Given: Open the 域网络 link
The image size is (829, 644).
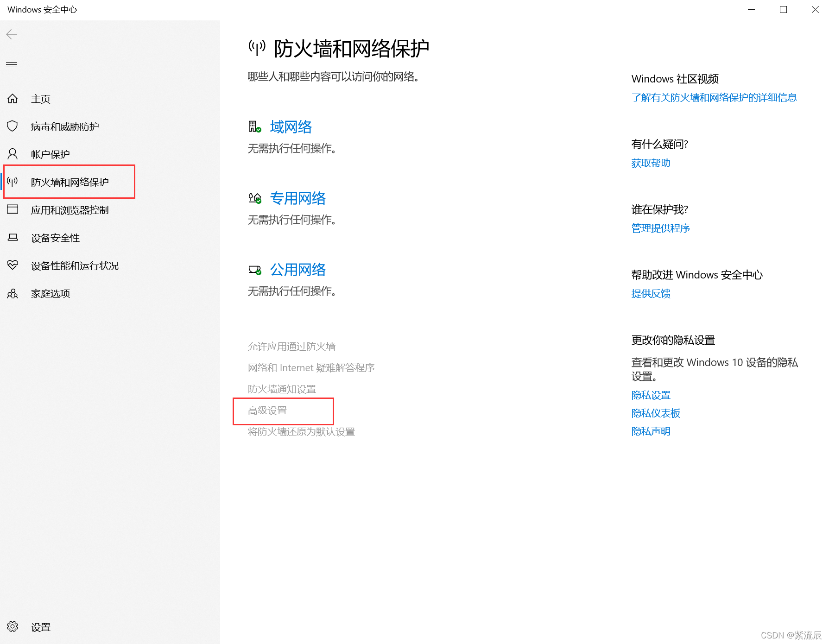Looking at the screenshot, I should [x=291, y=126].
